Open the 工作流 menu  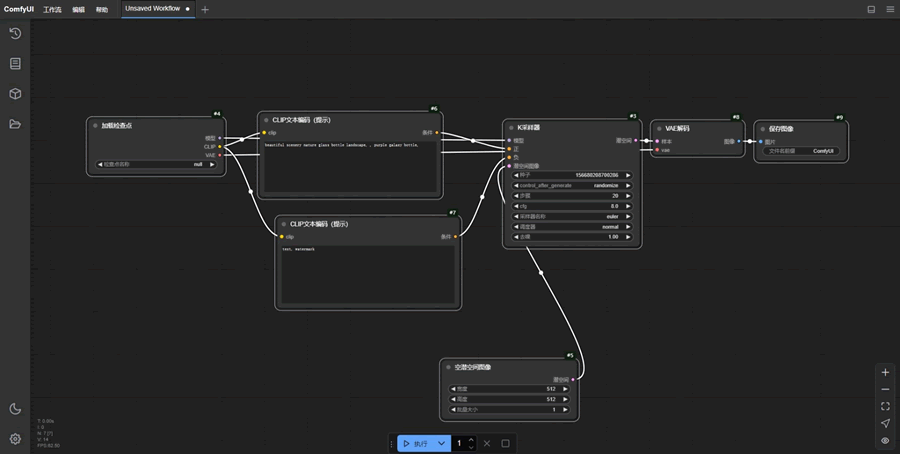(x=52, y=9)
